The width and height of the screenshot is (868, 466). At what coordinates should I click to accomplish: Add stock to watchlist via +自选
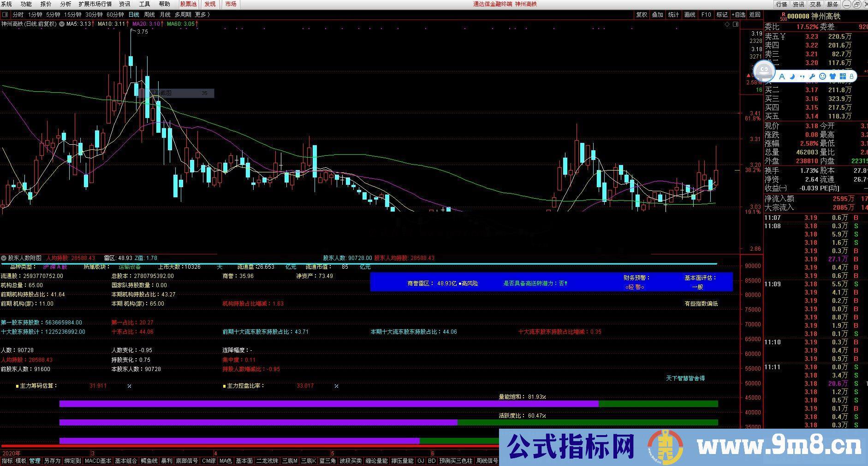738,14
